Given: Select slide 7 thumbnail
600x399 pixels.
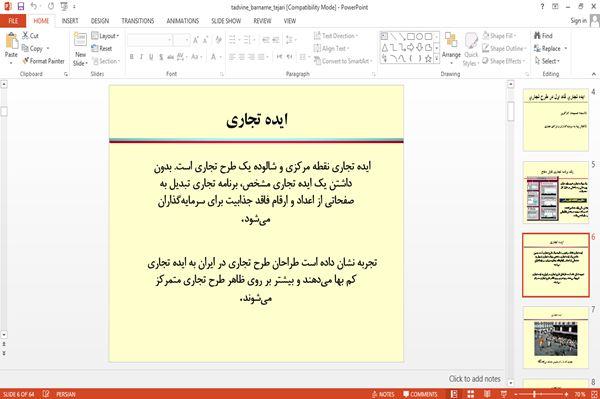Looking at the screenshot, I should coord(556,337).
